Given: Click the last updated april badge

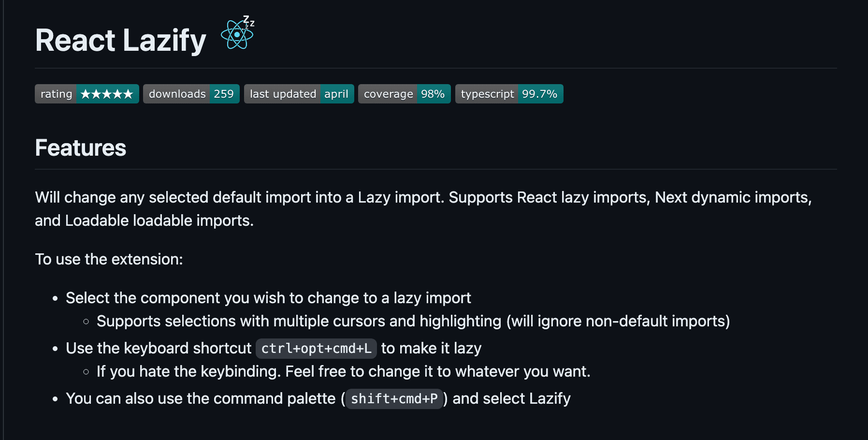Looking at the screenshot, I should [299, 94].
